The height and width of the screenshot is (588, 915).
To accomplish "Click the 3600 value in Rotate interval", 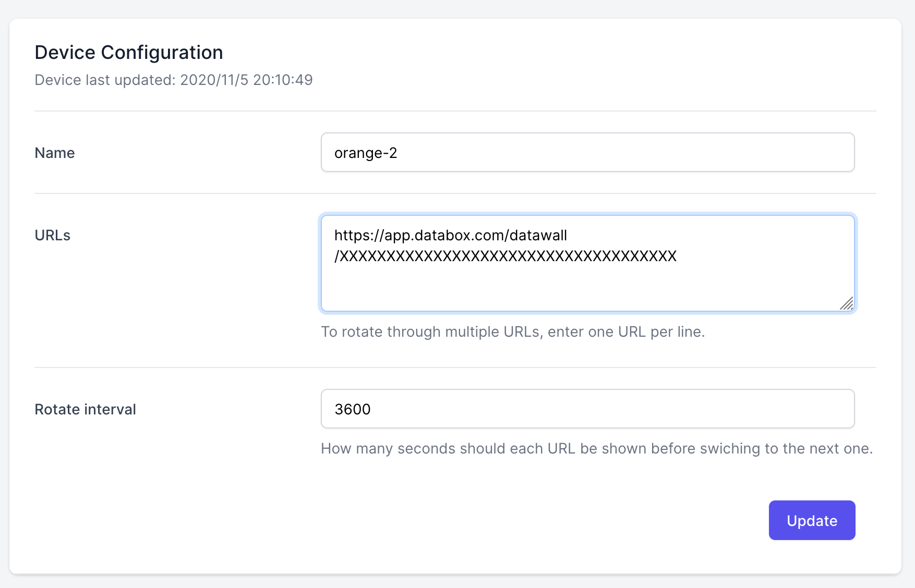I will (353, 409).
